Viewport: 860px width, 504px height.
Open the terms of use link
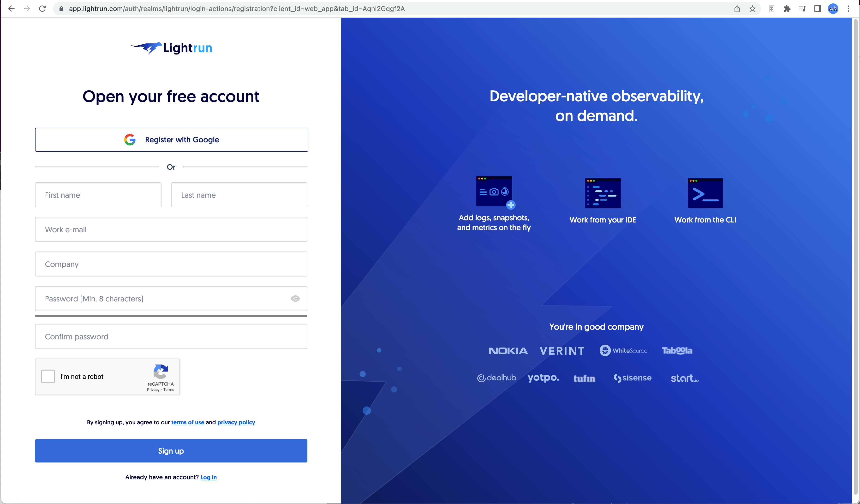(187, 422)
